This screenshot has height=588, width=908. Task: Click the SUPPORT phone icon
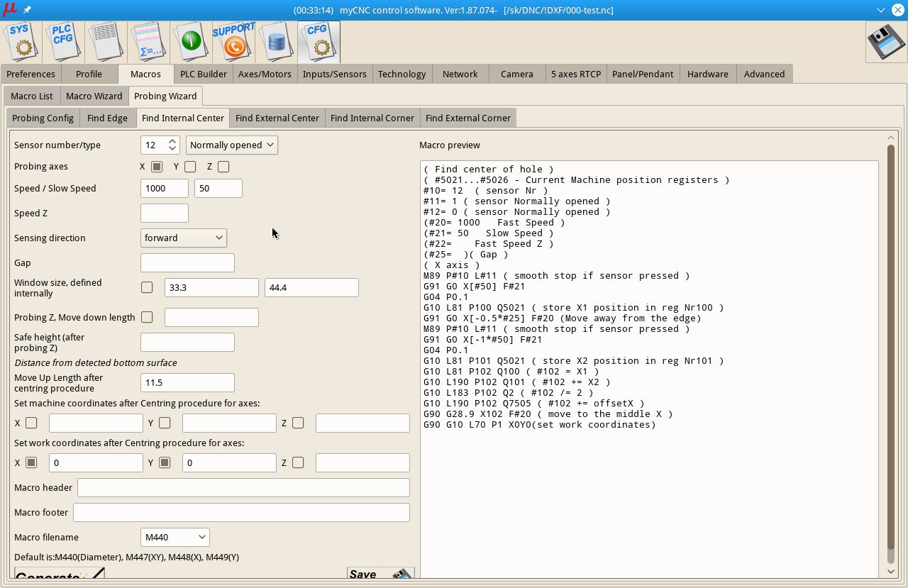tap(233, 41)
